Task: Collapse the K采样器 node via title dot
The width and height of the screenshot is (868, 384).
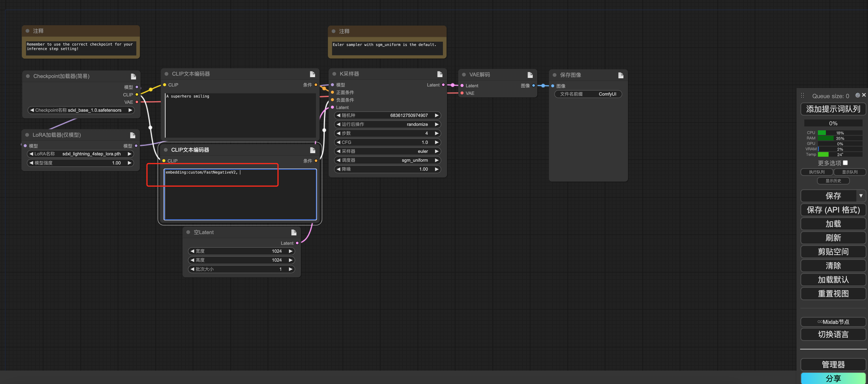Action: point(334,74)
